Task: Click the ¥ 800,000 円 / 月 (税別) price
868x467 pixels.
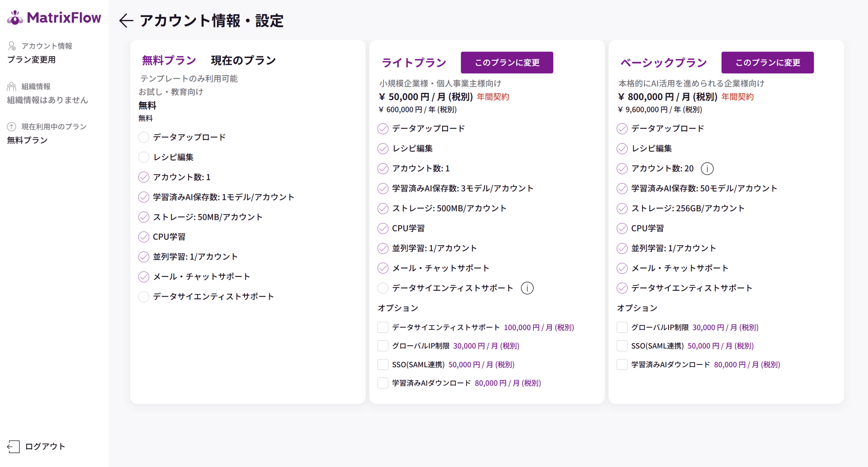Action: (x=667, y=97)
